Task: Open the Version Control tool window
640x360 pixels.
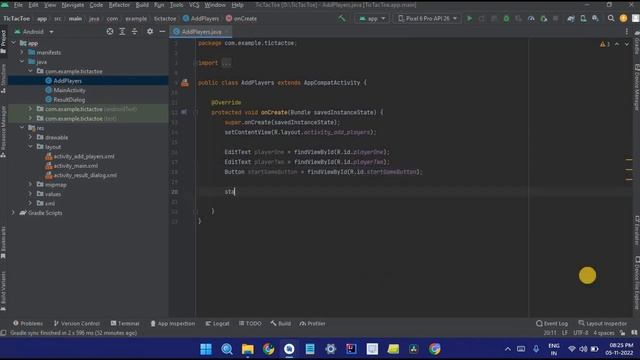Action: (77, 323)
